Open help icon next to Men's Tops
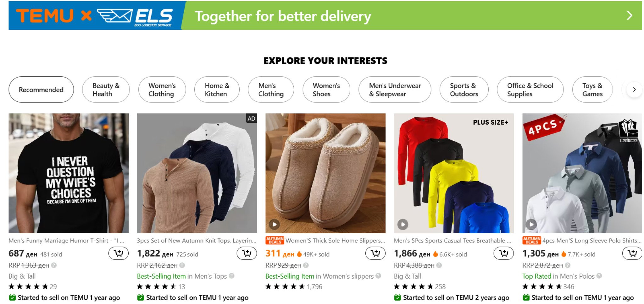The image size is (644, 304). point(232,276)
